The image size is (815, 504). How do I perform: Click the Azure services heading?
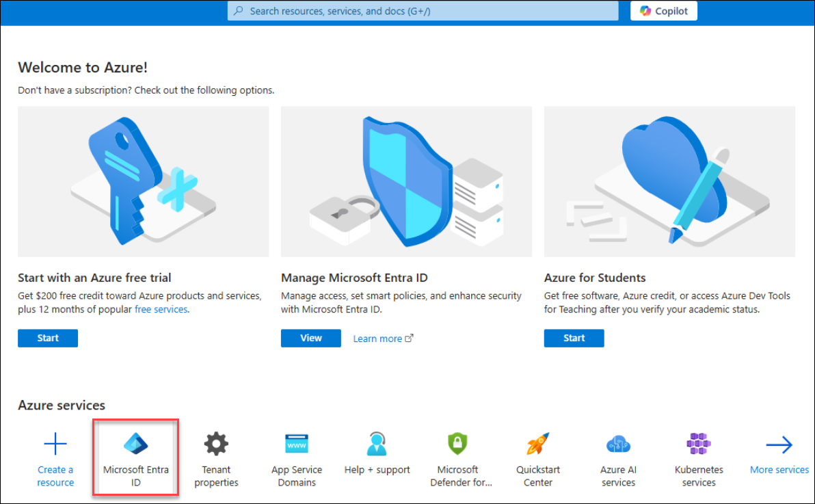[x=62, y=405]
